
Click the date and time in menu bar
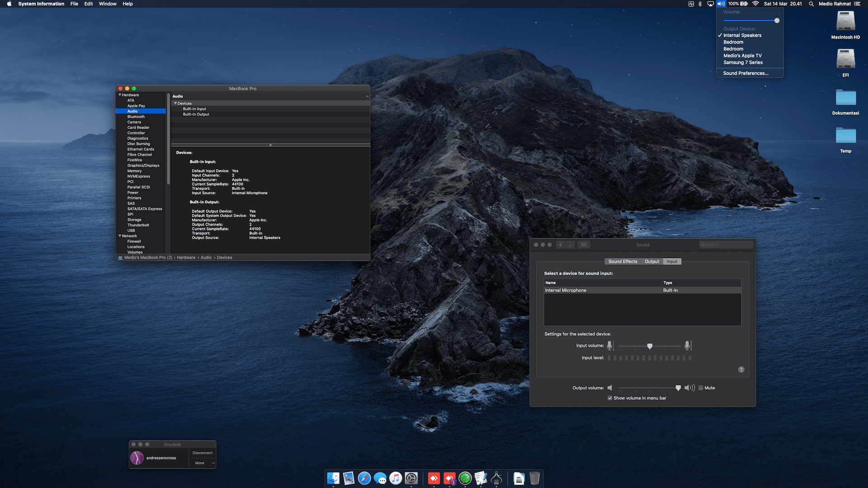[783, 4]
